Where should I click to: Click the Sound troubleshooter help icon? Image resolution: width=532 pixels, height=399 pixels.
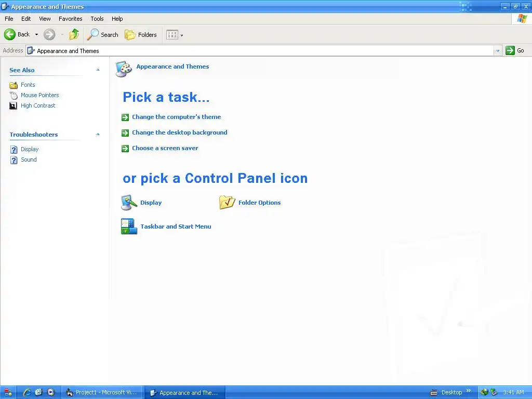coord(14,160)
